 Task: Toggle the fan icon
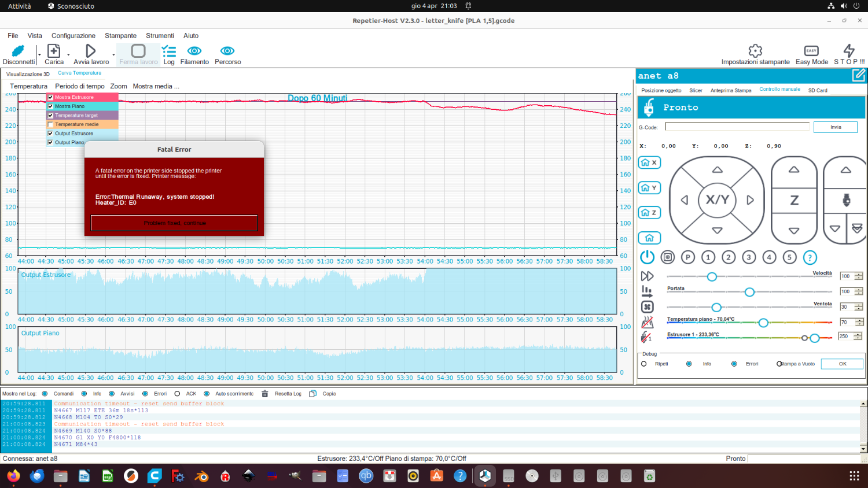(647, 307)
